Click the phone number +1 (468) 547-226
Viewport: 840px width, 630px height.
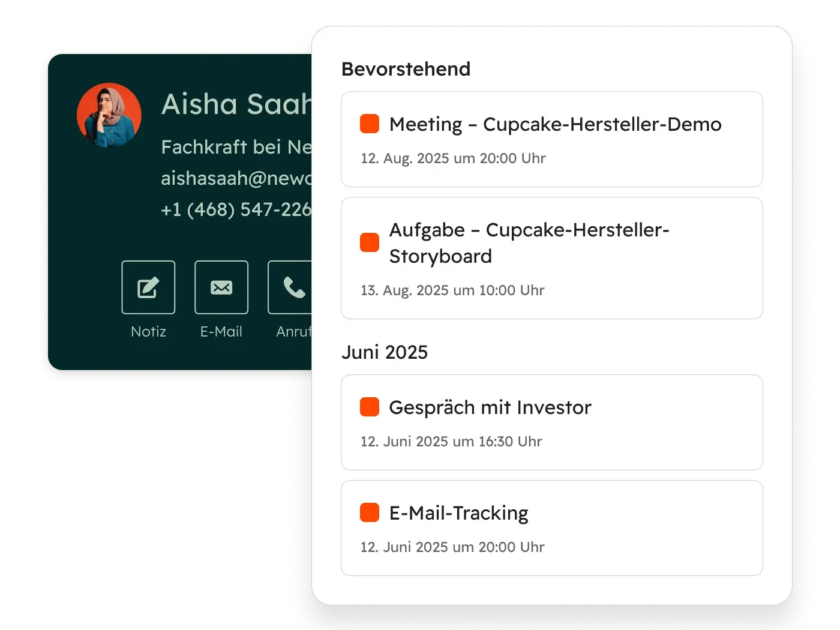[x=236, y=209]
